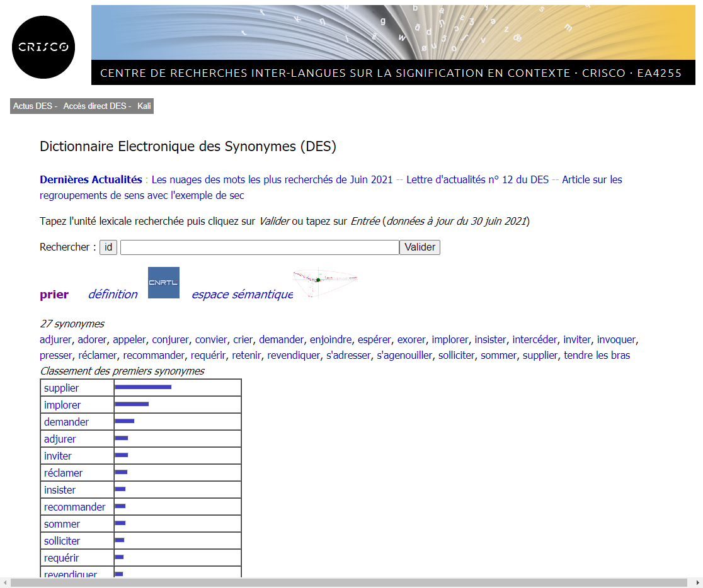Click sommer in the ranking table
Image resolution: width=703 pixels, height=588 pixels.
click(x=62, y=524)
